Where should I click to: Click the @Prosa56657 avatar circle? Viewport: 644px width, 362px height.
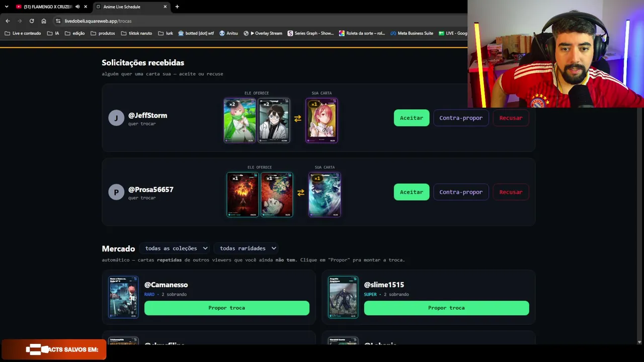tap(116, 192)
